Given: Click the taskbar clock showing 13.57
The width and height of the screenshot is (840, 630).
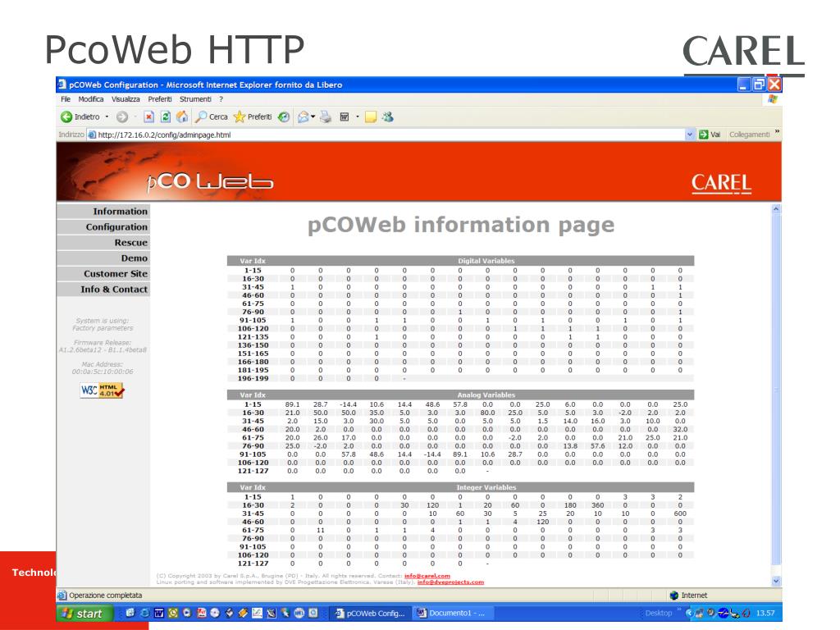Looking at the screenshot, I should pyautogui.click(x=765, y=613).
